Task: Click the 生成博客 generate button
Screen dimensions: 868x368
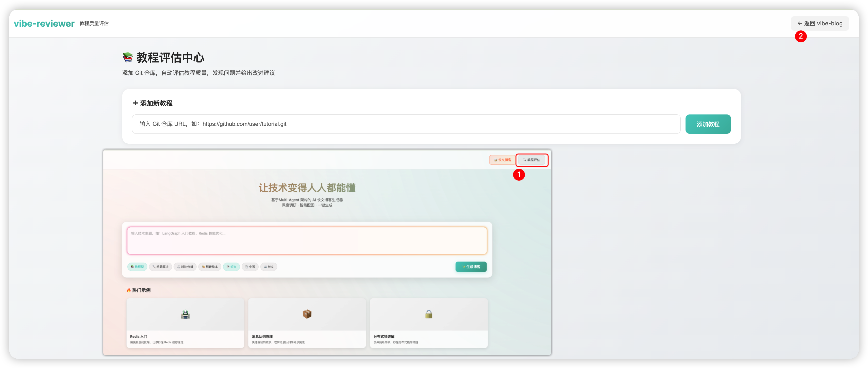Action: click(471, 266)
